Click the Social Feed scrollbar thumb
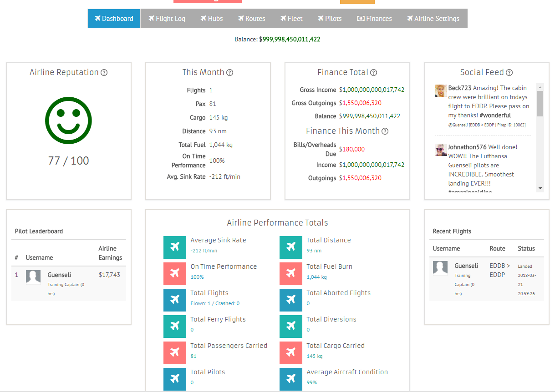Viewport: 555px width, 392px height. (540, 104)
